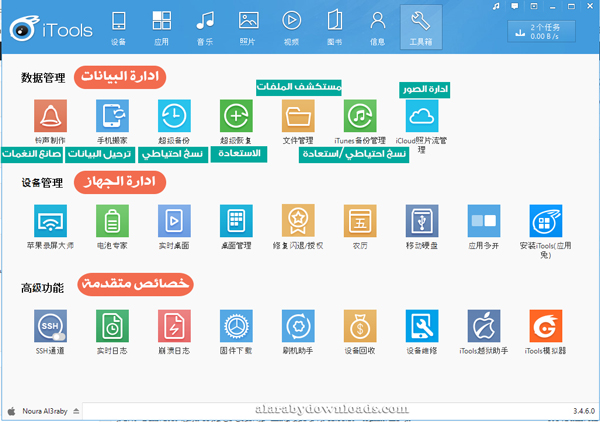This screenshot has height=422, width=600.
Task: Switch to the Books tab
Action: tap(334, 28)
